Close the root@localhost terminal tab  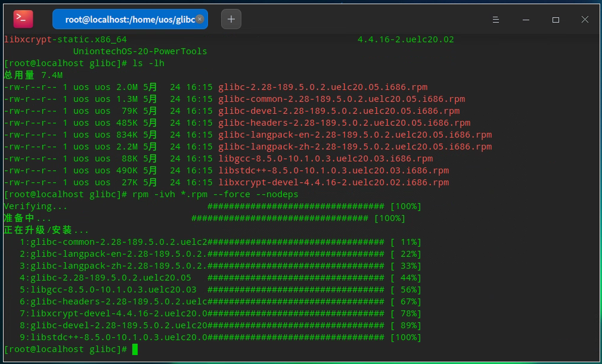(200, 19)
